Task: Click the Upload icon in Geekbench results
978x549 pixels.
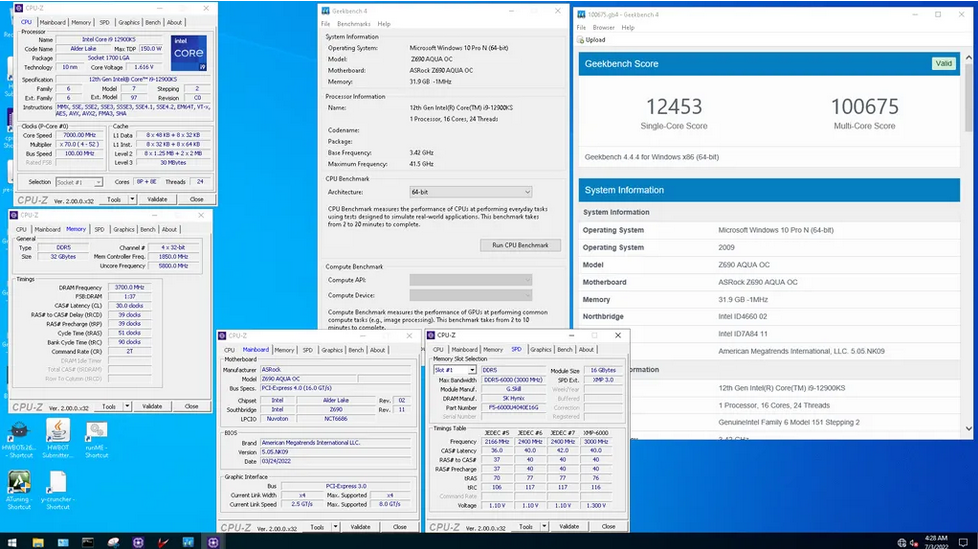Action: click(581, 40)
